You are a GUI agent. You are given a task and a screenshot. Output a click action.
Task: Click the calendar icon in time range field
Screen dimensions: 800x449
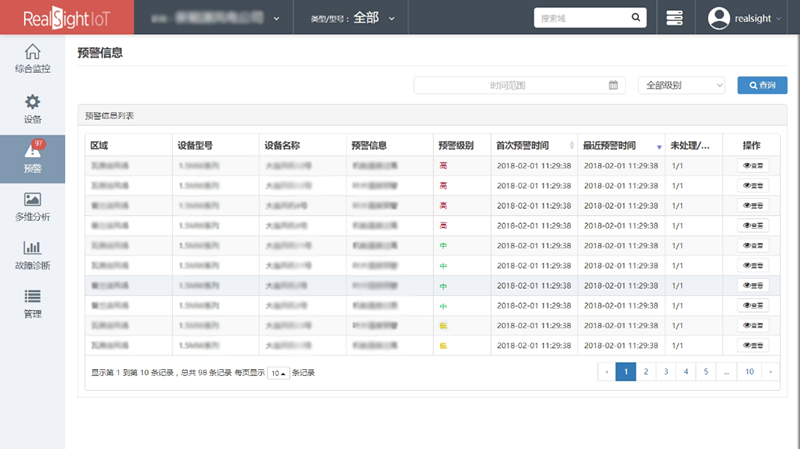(613, 86)
